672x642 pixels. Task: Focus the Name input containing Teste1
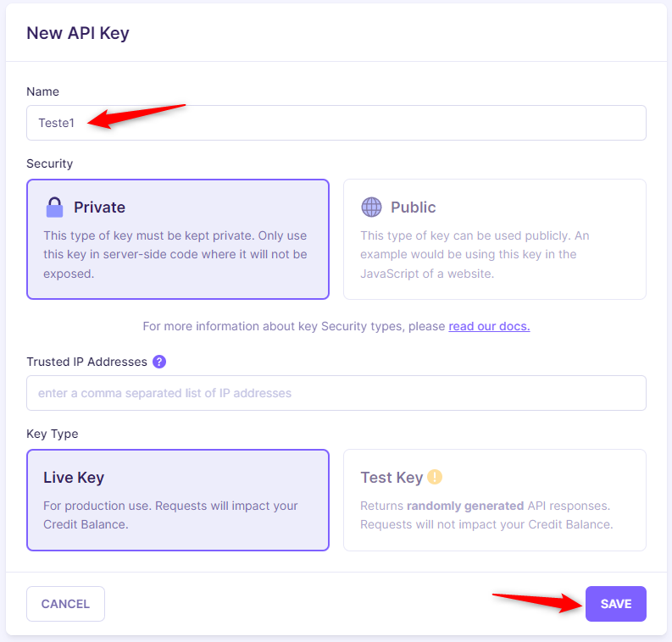[x=336, y=123]
